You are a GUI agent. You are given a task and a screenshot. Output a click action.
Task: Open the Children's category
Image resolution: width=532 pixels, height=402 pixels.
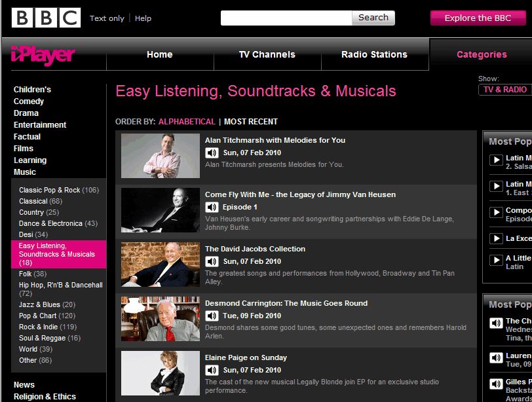[32, 90]
